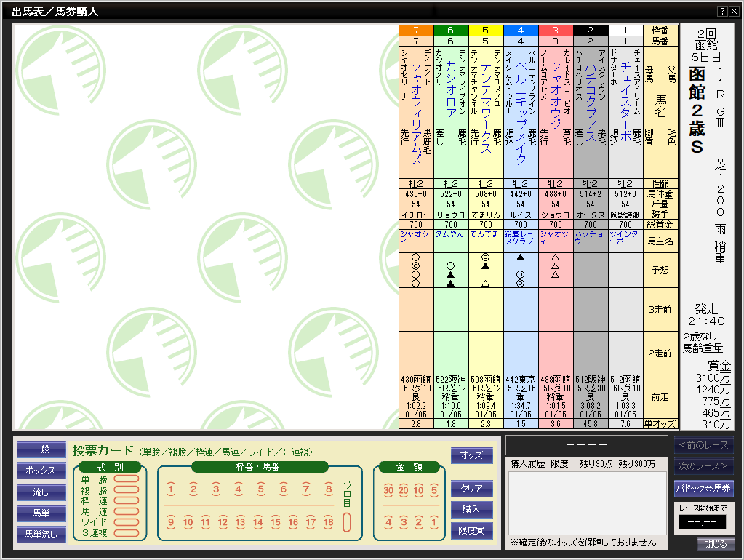Mark the ゾロ目 oval on the card
The height and width of the screenshot is (560, 744).
point(347,522)
